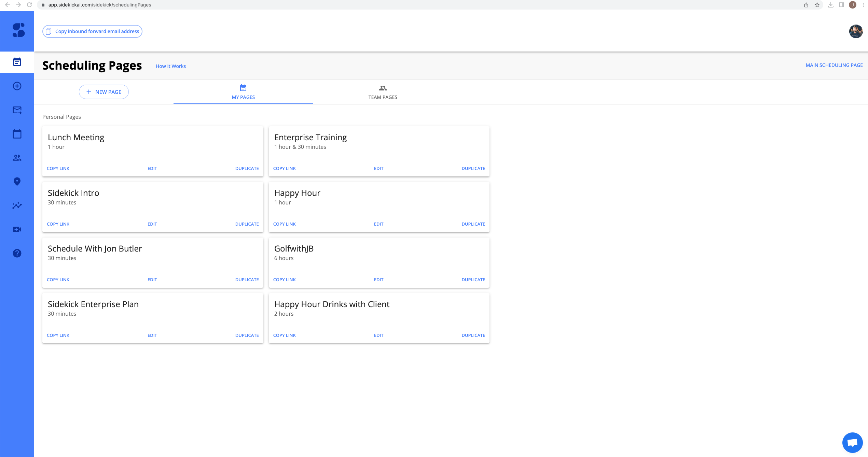Duplicate the Sidekick Enterprise Plan page

[247, 335]
